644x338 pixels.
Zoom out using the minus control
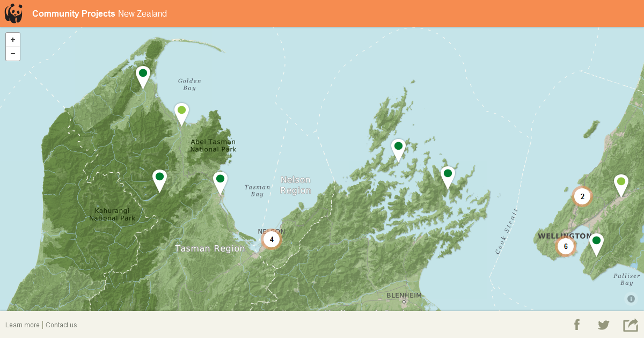[x=12, y=53]
